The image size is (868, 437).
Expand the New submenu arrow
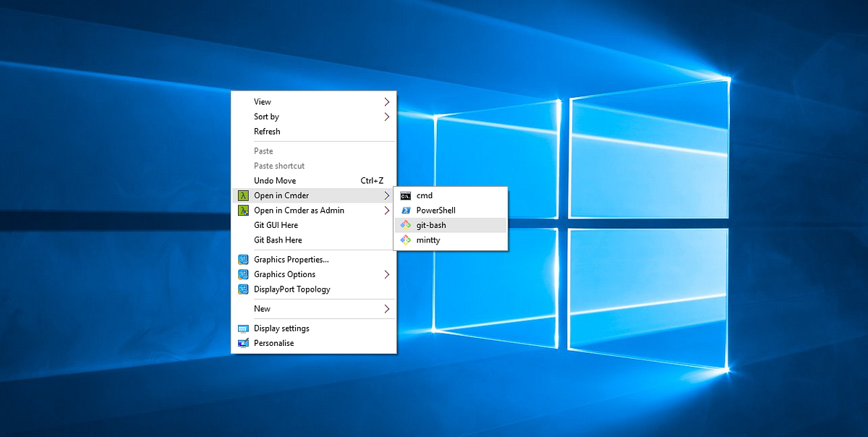[x=388, y=308]
